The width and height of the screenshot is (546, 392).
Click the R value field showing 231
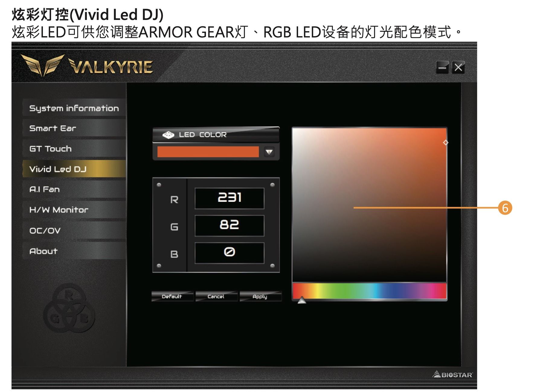pyautogui.click(x=230, y=198)
